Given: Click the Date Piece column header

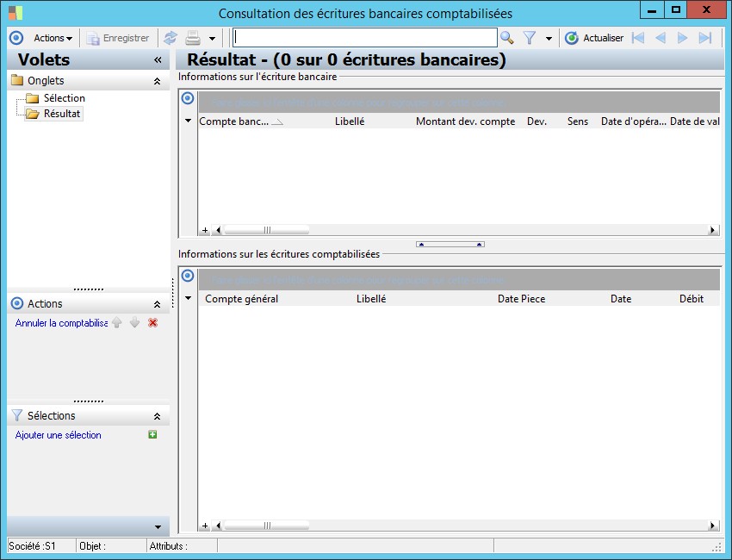Looking at the screenshot, I should [522, 299].
